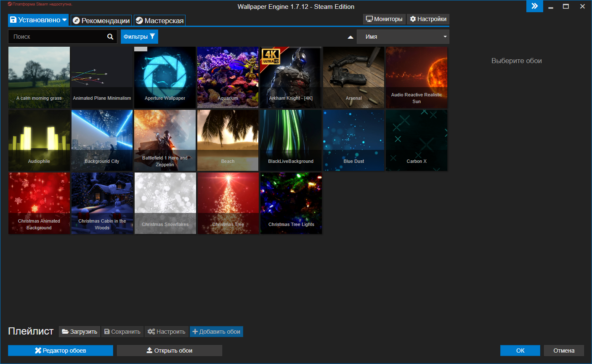Open 'Редактор обоев' wallpaper editor
This screenshot has width=592, height=364.
pyautogui.click(x=61, y=351)
